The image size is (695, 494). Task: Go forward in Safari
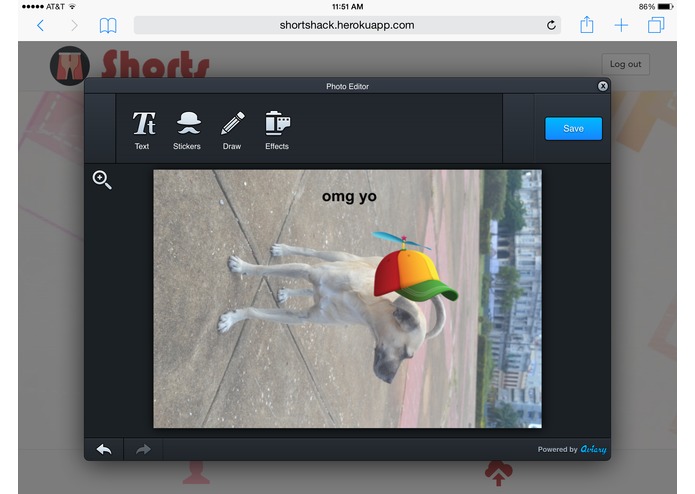tap(74, 25)
